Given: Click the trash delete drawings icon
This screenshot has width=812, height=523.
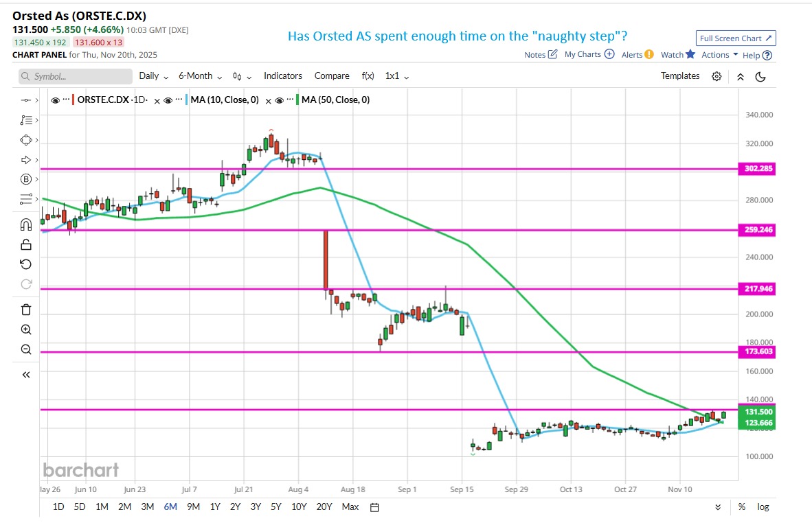Looking at the screenshot, I should 26,309.
